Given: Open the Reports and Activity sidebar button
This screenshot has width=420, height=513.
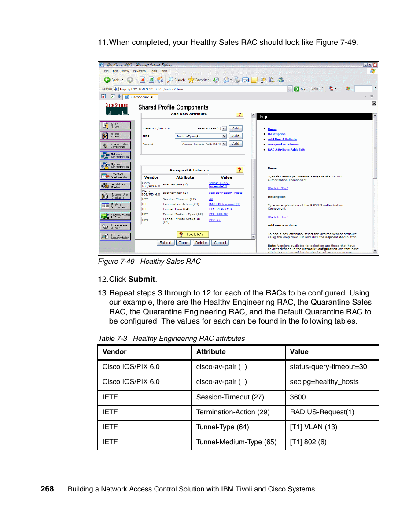Looking at the screenshot, I should [x=115, y=226].
